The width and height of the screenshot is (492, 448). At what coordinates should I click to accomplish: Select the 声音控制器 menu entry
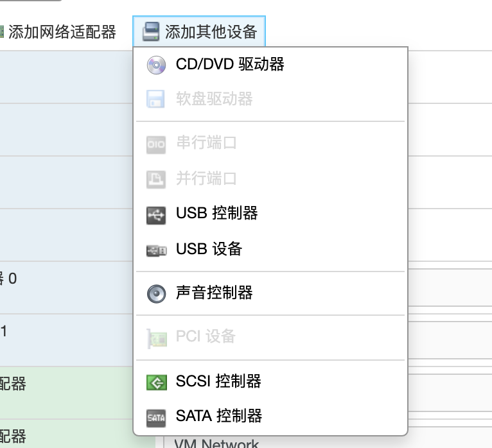214,293
